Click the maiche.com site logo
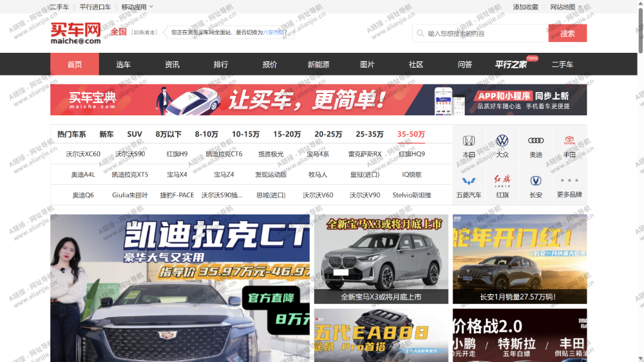This screenshot has height=362, width=644. [x=75, y=33]
